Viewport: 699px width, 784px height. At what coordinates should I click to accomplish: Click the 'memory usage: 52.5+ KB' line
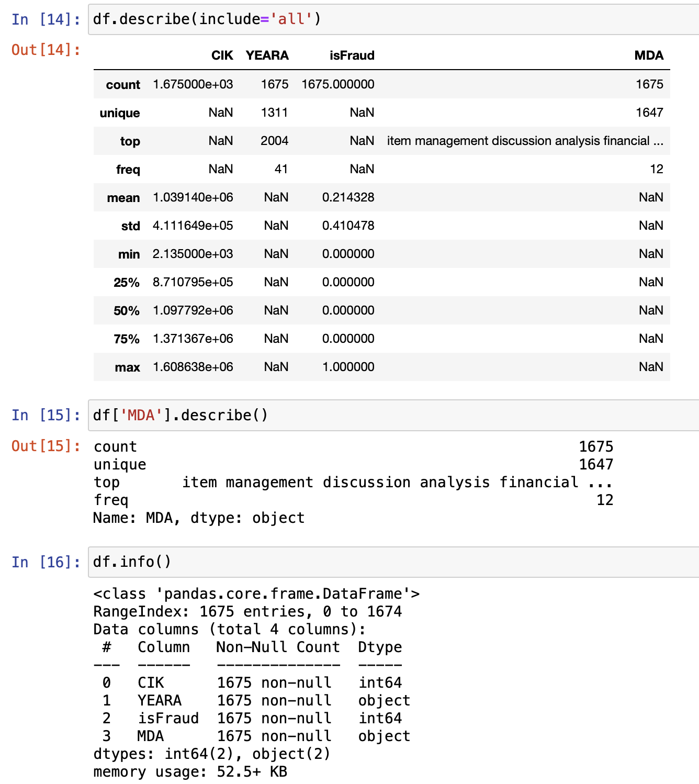pyautogui.click(x=190, y=772)
